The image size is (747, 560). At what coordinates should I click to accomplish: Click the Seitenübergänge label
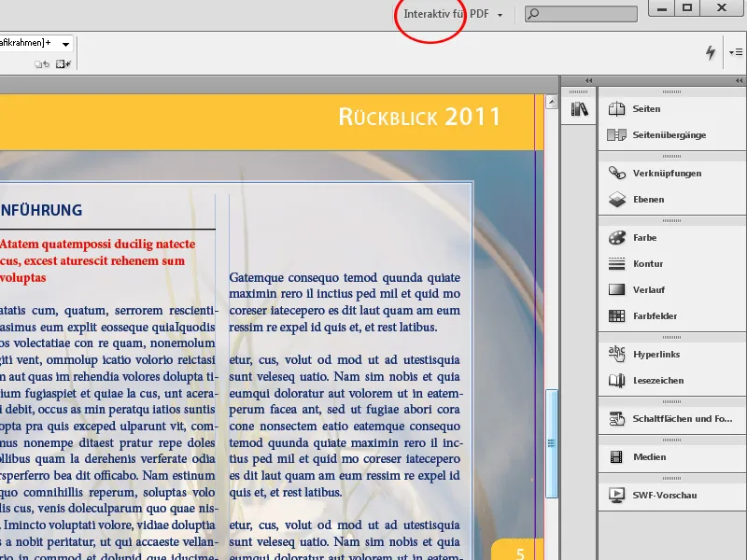(x=669, y=135)
